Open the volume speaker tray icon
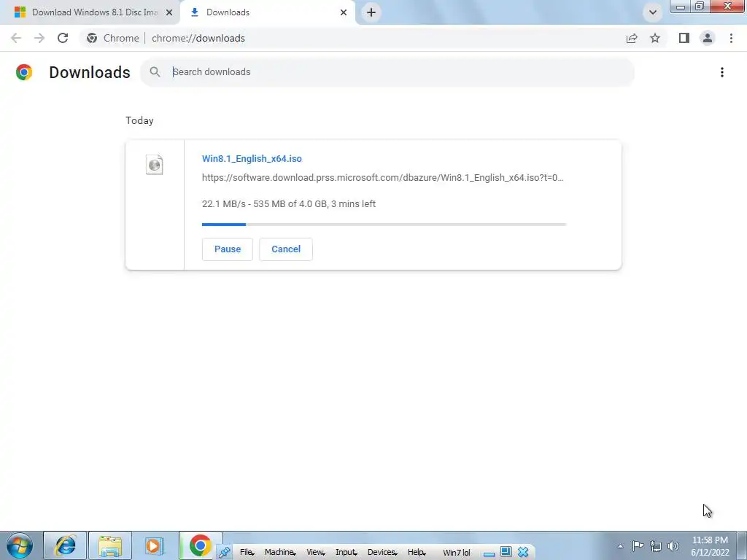747x560 pixels. [x=673, y=546]
